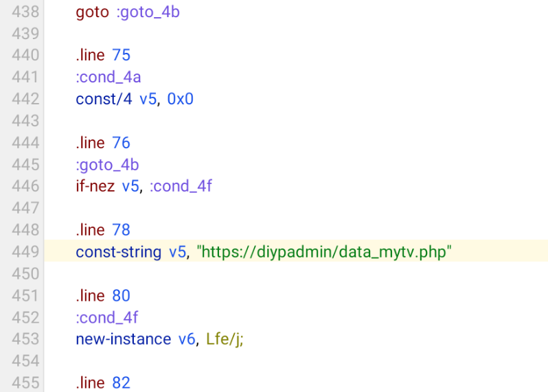Click number 78 after .line
The image size is (548, 392).
pyautogui.click(x=122, y=230)
